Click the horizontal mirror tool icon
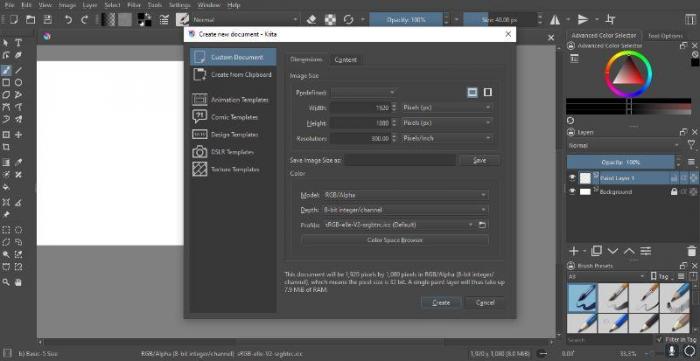 pyautogui.click(x=555, y=20)
